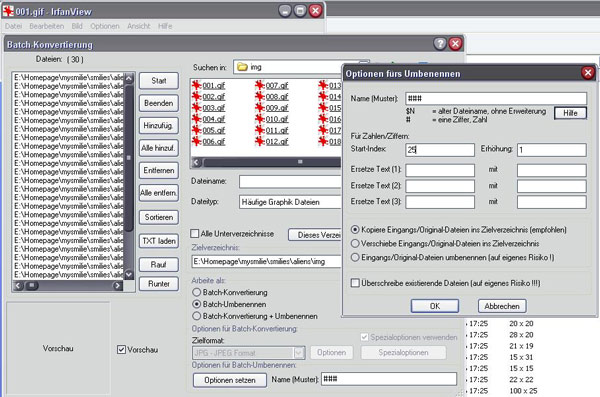Click file list horizontal scroll right arrow
This screenshot has height=397, width=600.
pyautogui.click(x=117, y=285)
